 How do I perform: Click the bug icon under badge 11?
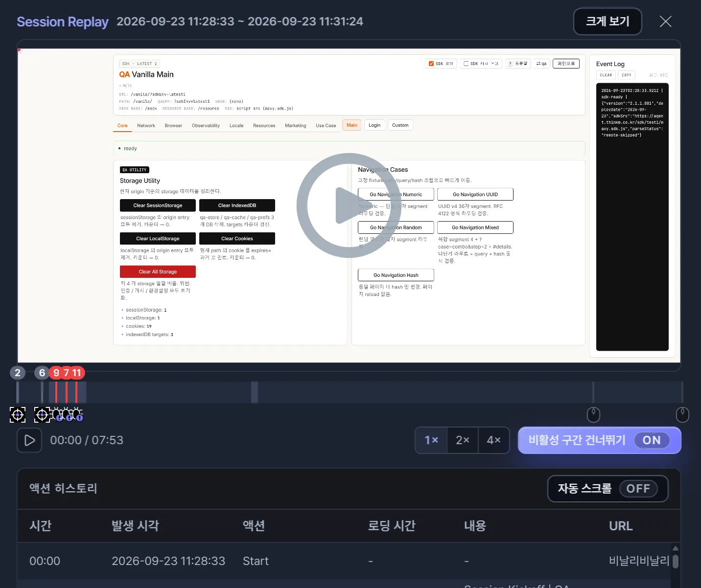tap(77, 414)
